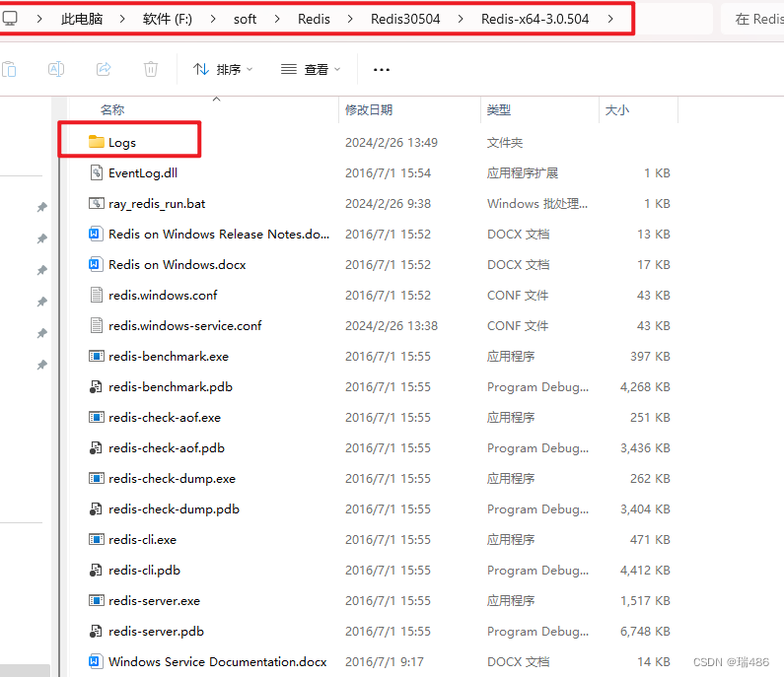Click the delete trash icon
This screenshot has width=784, height=677.
(151, 69)
